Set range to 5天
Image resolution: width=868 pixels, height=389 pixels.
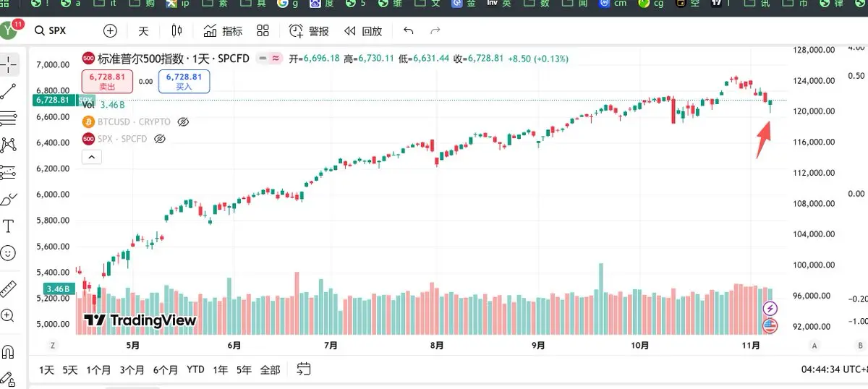point(70,369)
